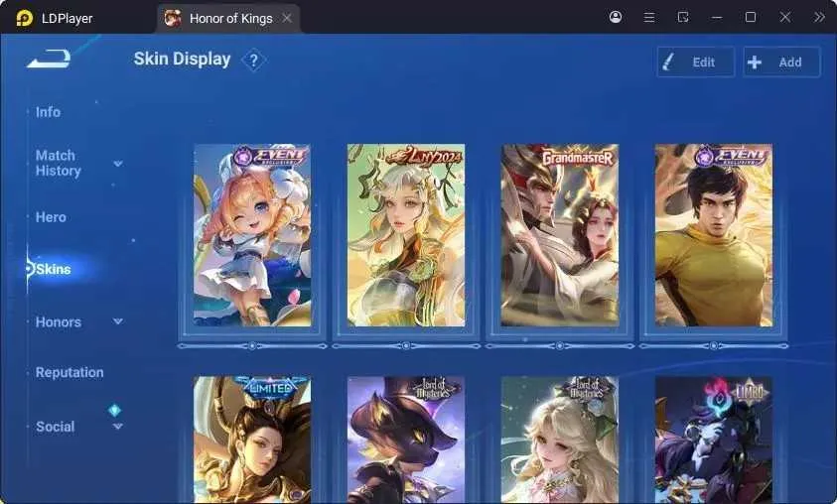Open the Skin Display help question mark

(254, 61)
